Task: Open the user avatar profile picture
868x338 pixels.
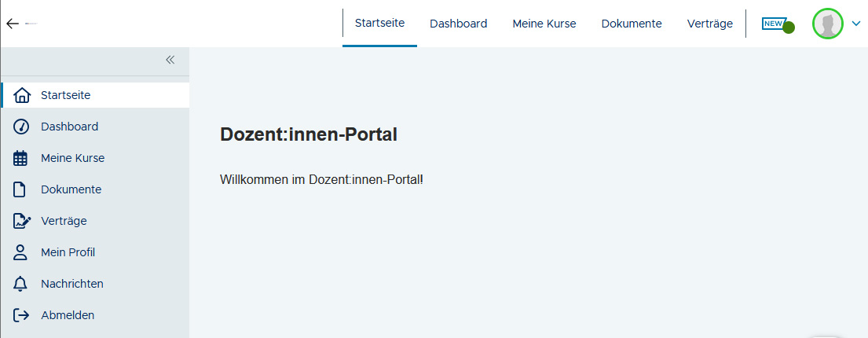Action: 827,24
